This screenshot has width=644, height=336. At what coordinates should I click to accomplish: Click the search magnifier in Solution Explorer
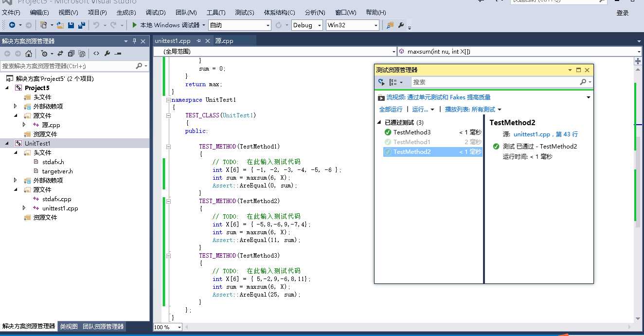(x=139, y=66)
